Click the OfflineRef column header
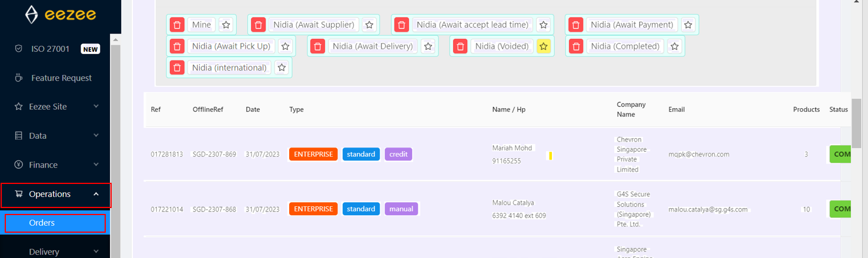The height and width of the screenshot is (258, 868). pyautogui.click(x=208, y=109)
